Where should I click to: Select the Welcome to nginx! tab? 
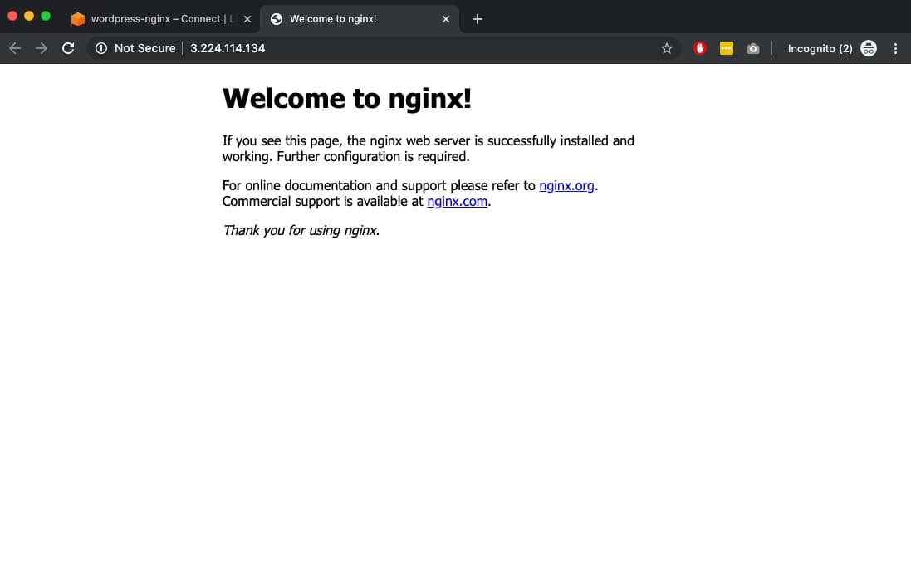pos(359,19)
